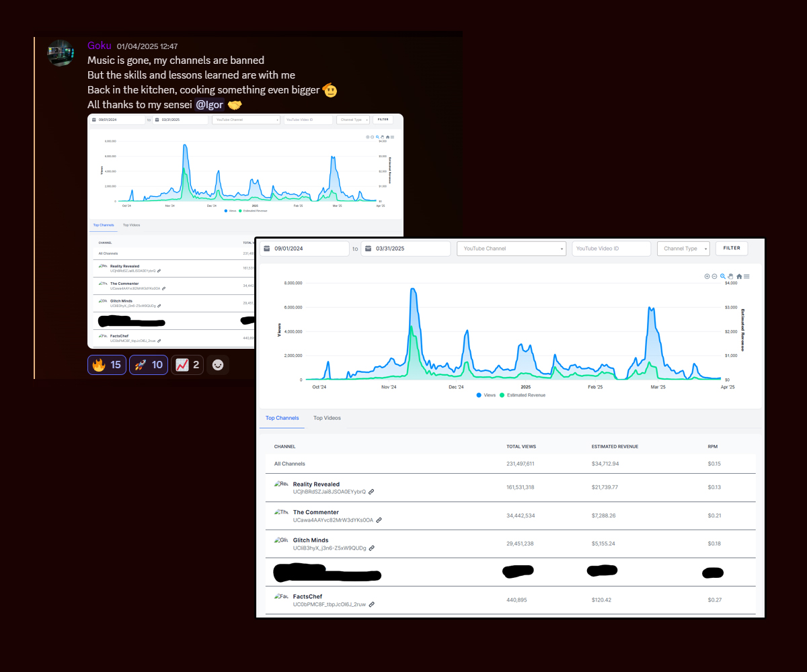Focus YouTube Video ID field in enlarged dashboard
The image size is (807, 672).
(x=611, y=249)
